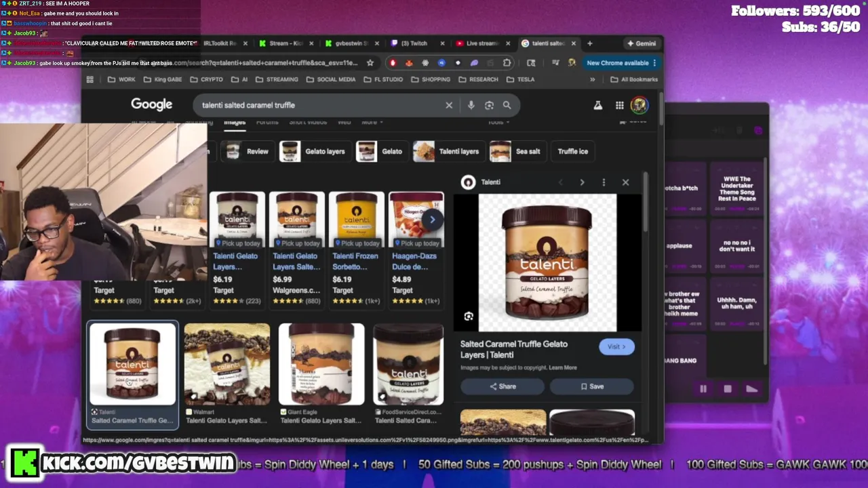Open the Google apps grid

pos(619,105)
